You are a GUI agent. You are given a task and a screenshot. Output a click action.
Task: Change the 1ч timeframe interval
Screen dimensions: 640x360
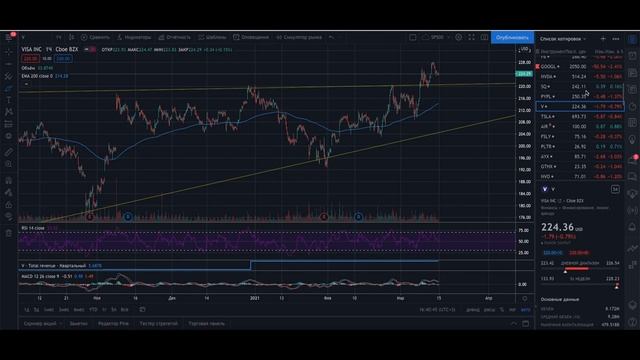click(x=59, y=37)
